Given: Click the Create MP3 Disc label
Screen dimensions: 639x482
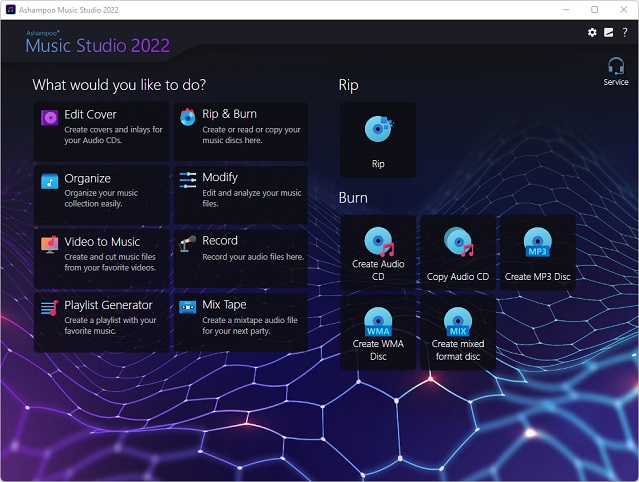Looking at the screenshot, I should tap(538, 277).
